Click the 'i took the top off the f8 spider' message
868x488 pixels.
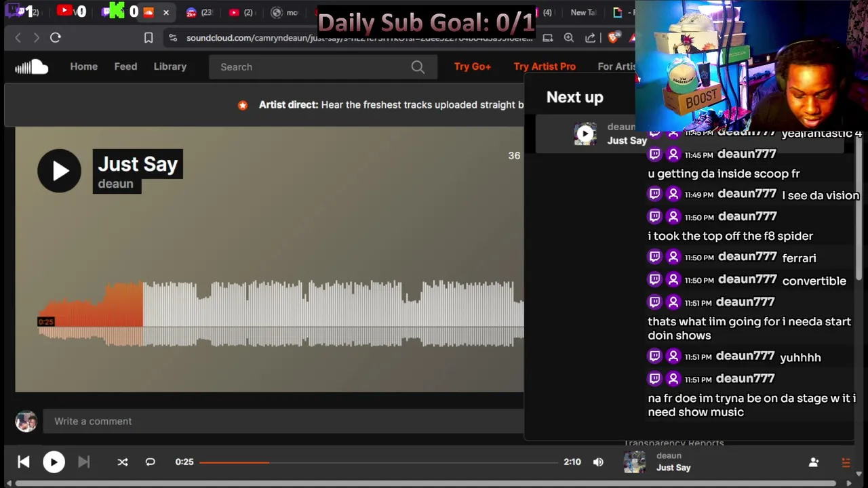pos(730,236)
